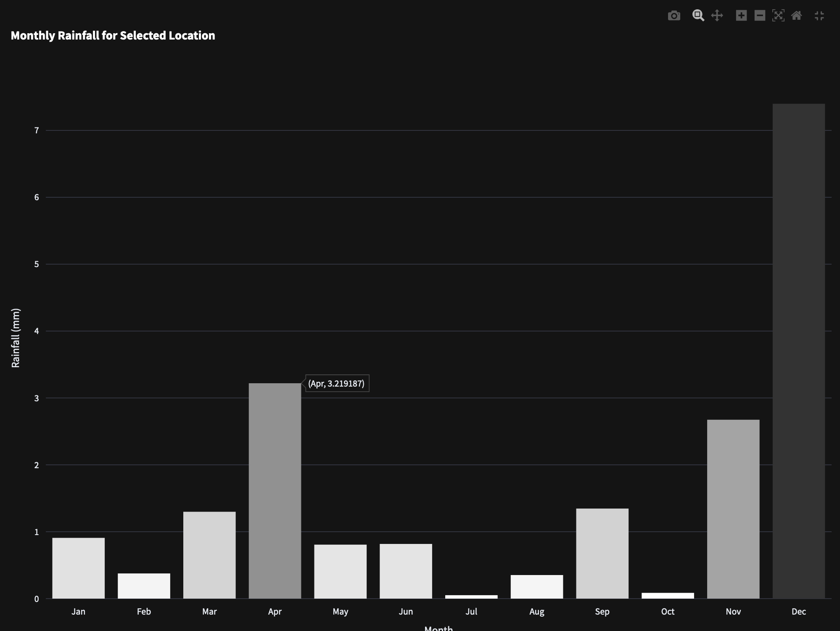Click the March rainfall bar

209,555
